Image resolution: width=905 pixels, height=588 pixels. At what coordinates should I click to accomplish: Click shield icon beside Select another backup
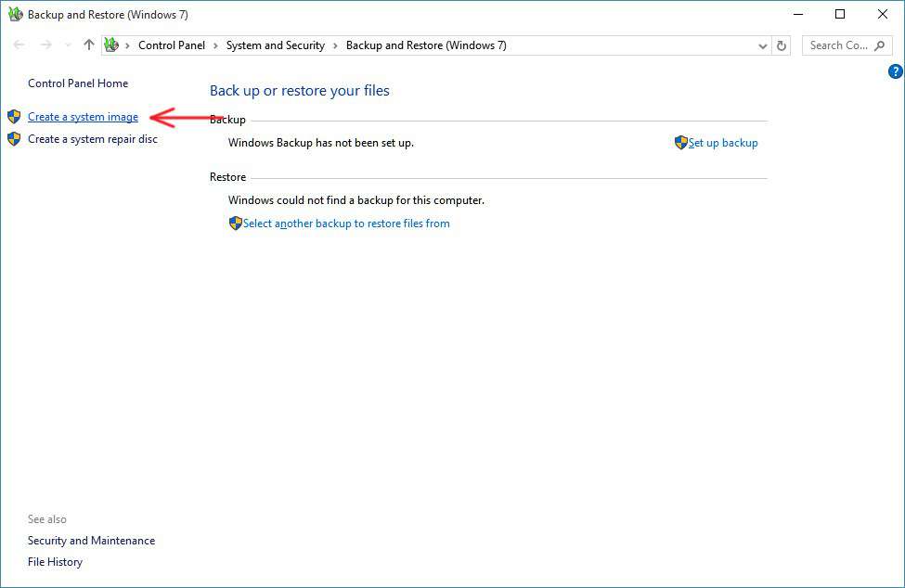point(236,224)
